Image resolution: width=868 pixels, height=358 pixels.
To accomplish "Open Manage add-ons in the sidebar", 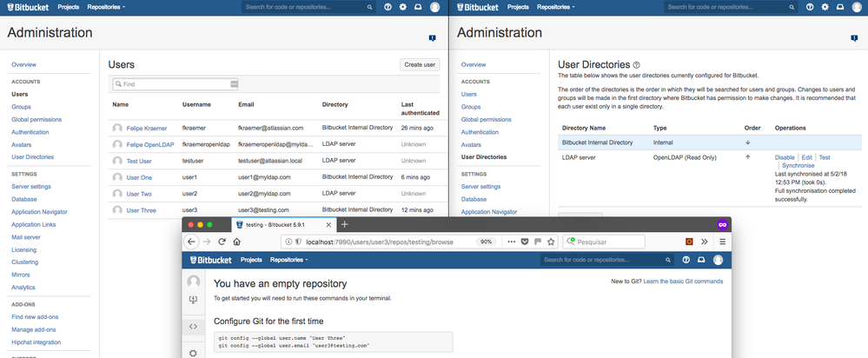I will pyautogui.click(x=35, y=330).
